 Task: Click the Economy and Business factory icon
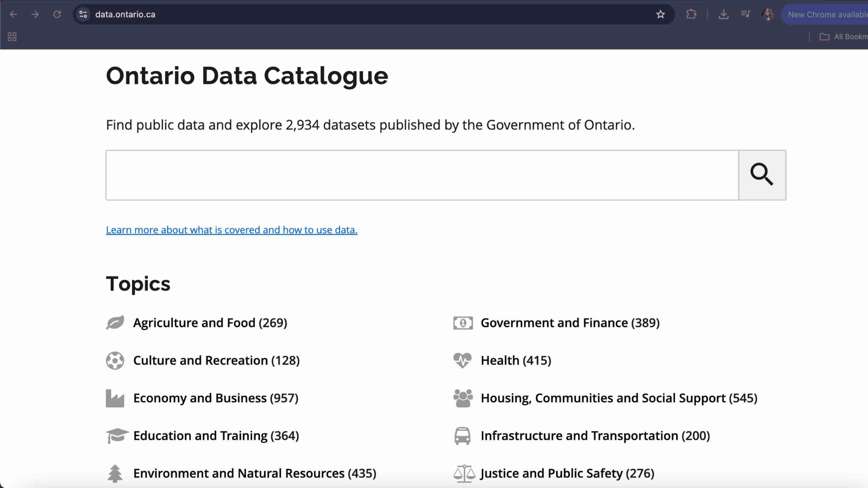point(115,398)
